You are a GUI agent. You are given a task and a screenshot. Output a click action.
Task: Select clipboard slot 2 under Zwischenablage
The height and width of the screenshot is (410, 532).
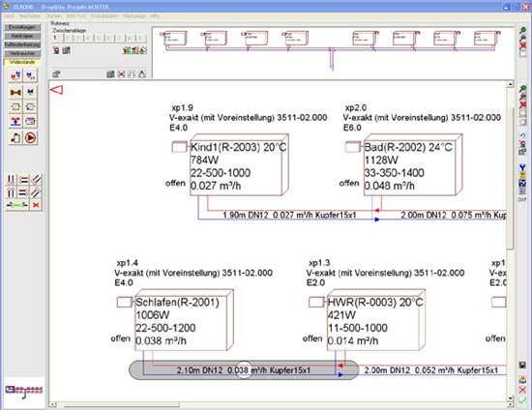(x=68, y=38)
